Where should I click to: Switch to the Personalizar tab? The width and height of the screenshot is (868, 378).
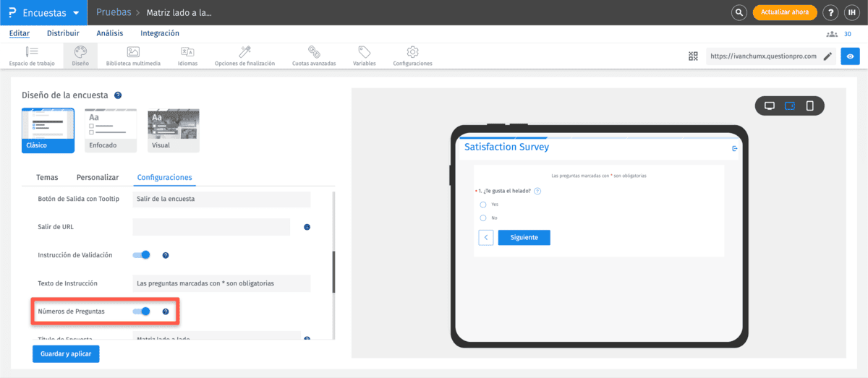tap(98, 177)
